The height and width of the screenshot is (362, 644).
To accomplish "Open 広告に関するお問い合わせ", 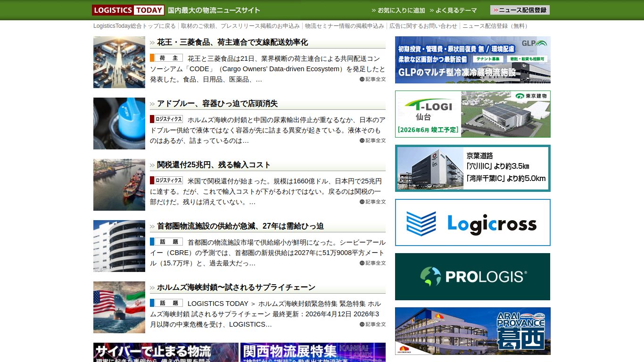I will coord(423,26).
